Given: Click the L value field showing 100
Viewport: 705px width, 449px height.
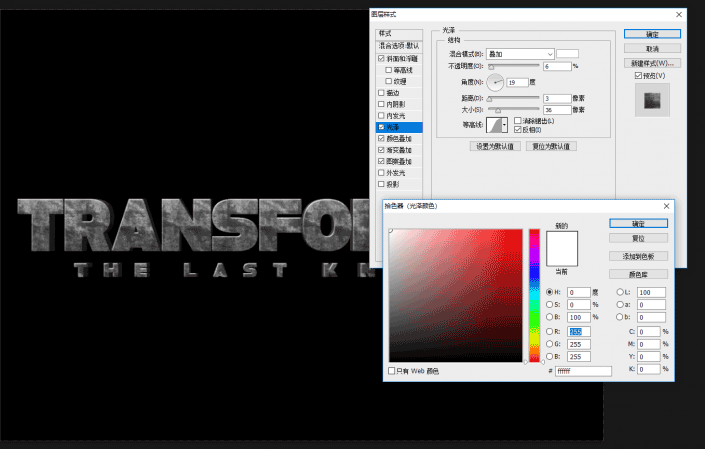Looking at the screenshot, I should point(651,293).
